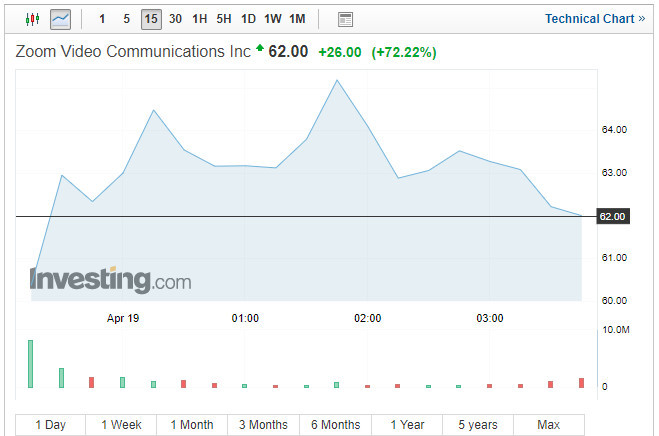Click the 62.00 current price label

coord(288,52)
